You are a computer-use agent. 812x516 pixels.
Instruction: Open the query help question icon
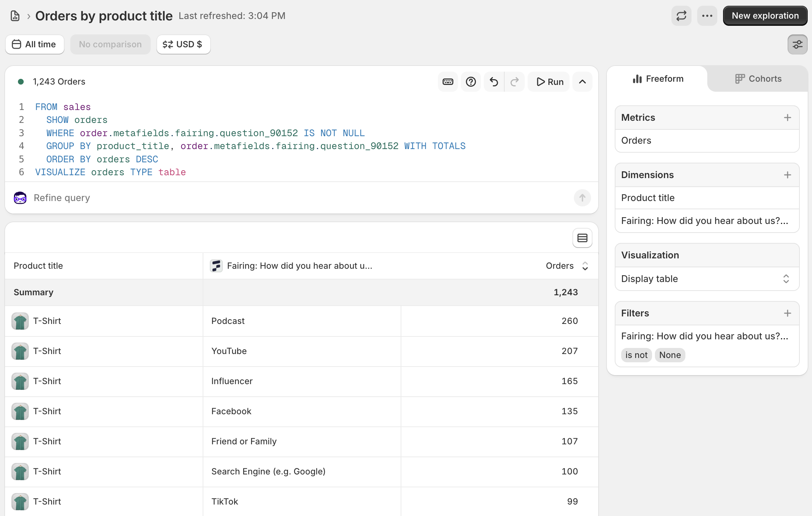[x=471, y=82]
